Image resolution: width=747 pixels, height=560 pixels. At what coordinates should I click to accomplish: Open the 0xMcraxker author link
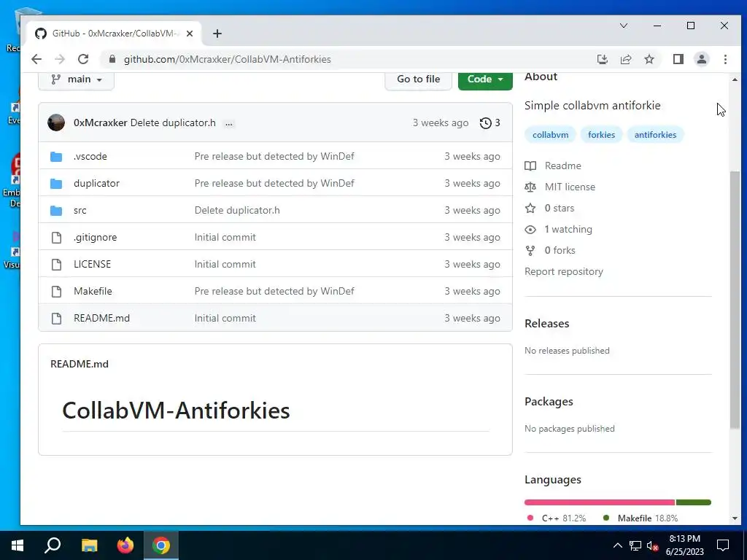coord(100,122)
